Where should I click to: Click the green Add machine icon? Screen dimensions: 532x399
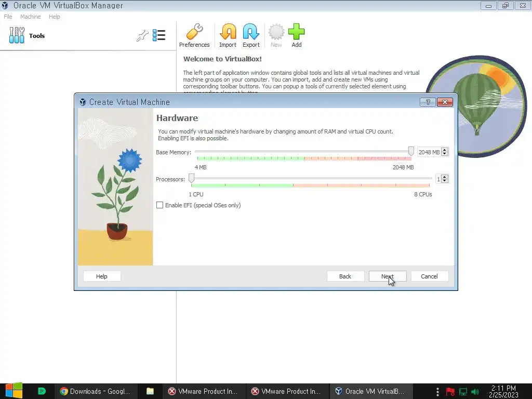coord(297,36)
